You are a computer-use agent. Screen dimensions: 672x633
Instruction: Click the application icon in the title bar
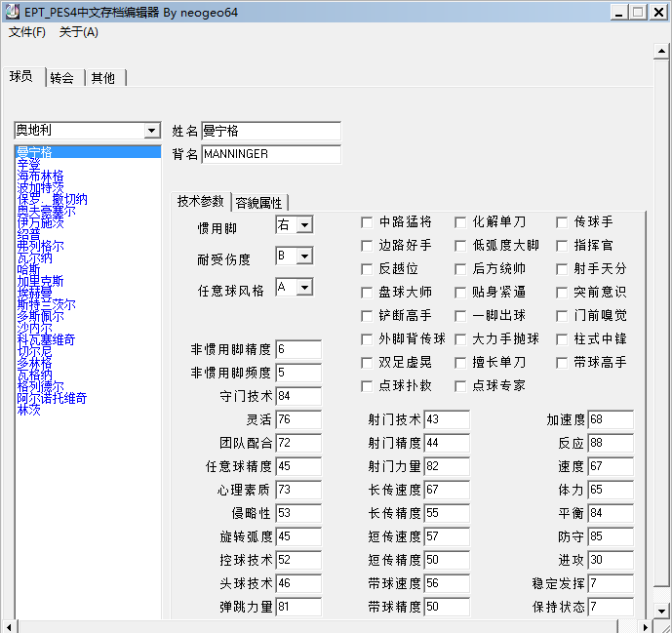pos(12,12)
